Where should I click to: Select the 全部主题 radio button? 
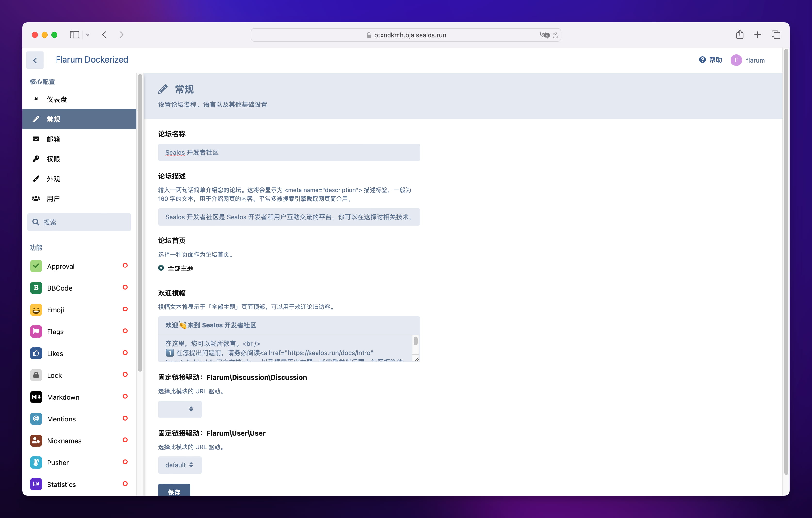[x=161, y=268]
